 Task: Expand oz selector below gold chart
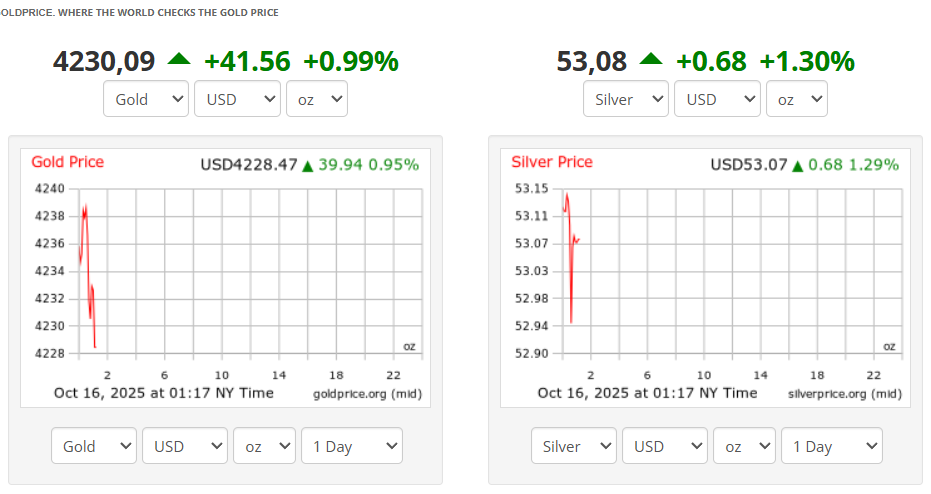pos(264,446)
